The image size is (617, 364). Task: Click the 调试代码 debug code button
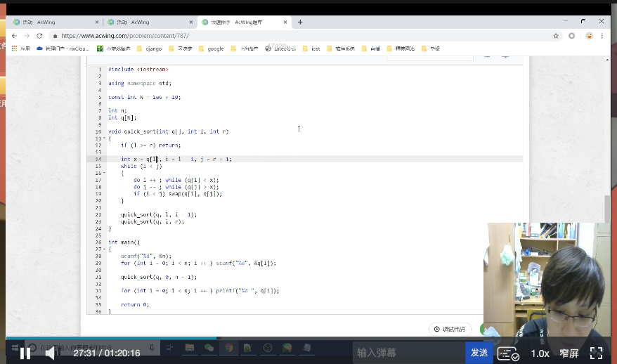(449, 329)
